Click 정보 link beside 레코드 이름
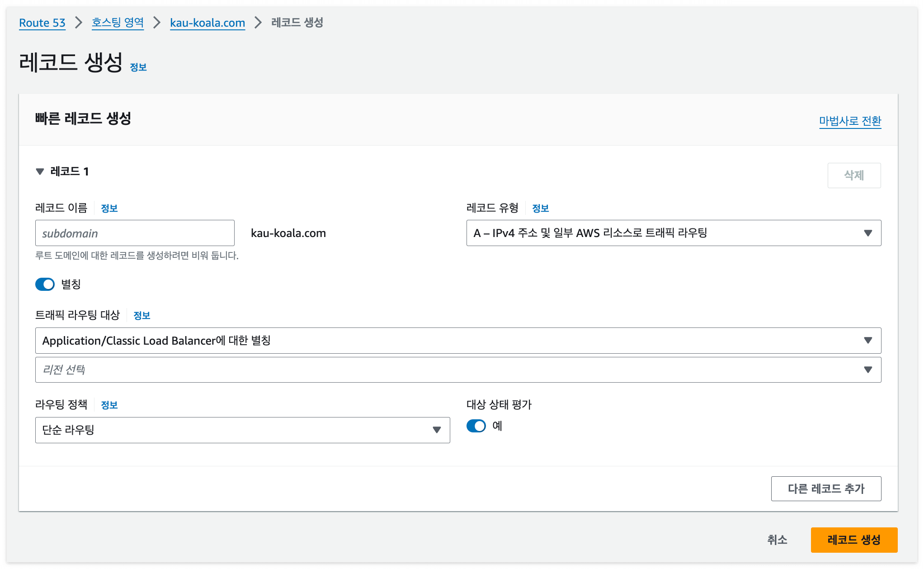Screen dimensions: 924x569 [x=109, y=208]
